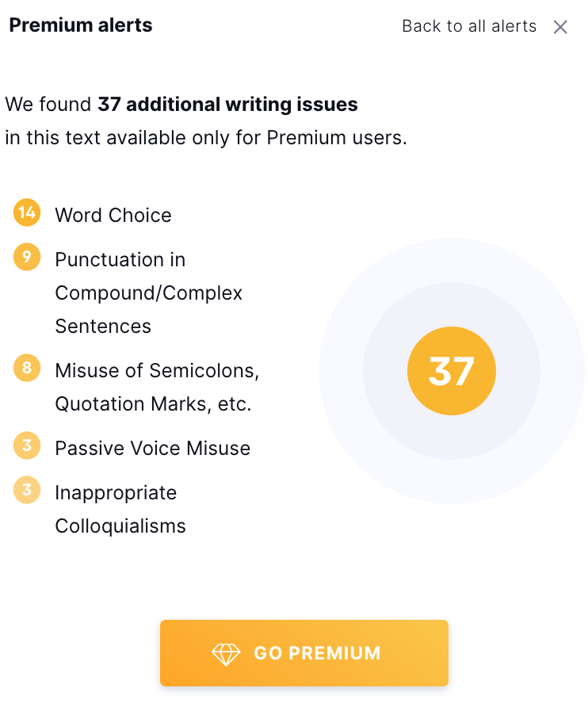This screenshot has width=588, height=707.
Task: Open Punctuation in Compound/Complex Sentences category
Action: pyautogui.click(x=148, y=292)
